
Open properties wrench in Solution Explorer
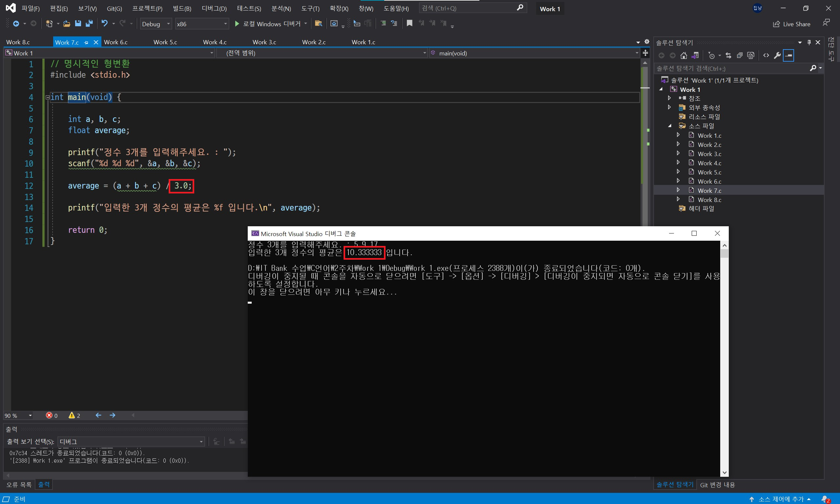(777, 55)
